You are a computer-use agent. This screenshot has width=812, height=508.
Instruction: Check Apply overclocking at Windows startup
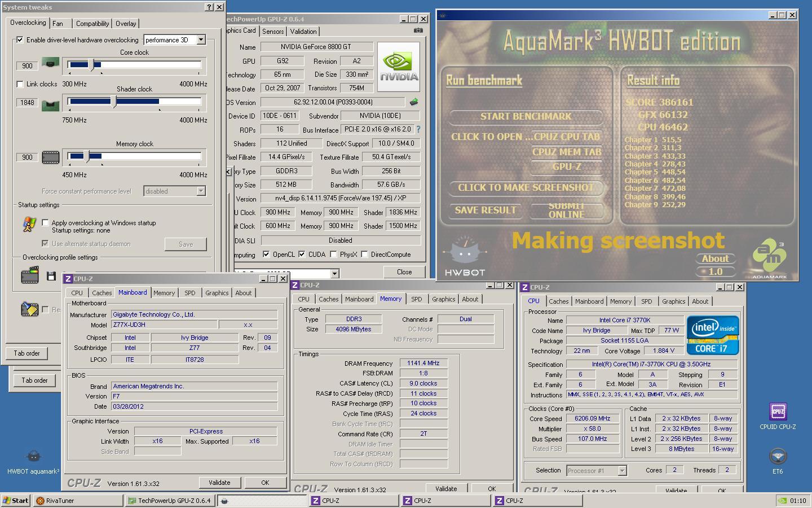click(x=46, y=223)
